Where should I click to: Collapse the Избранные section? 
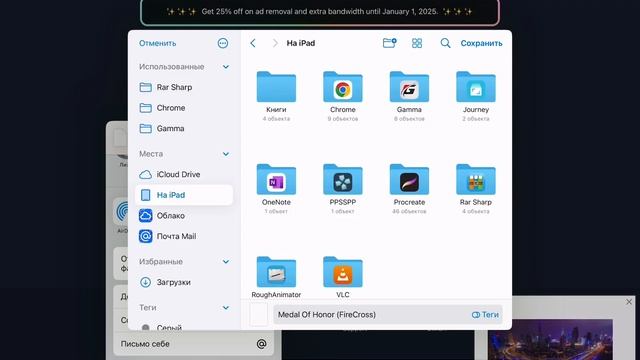coord(226,262)
